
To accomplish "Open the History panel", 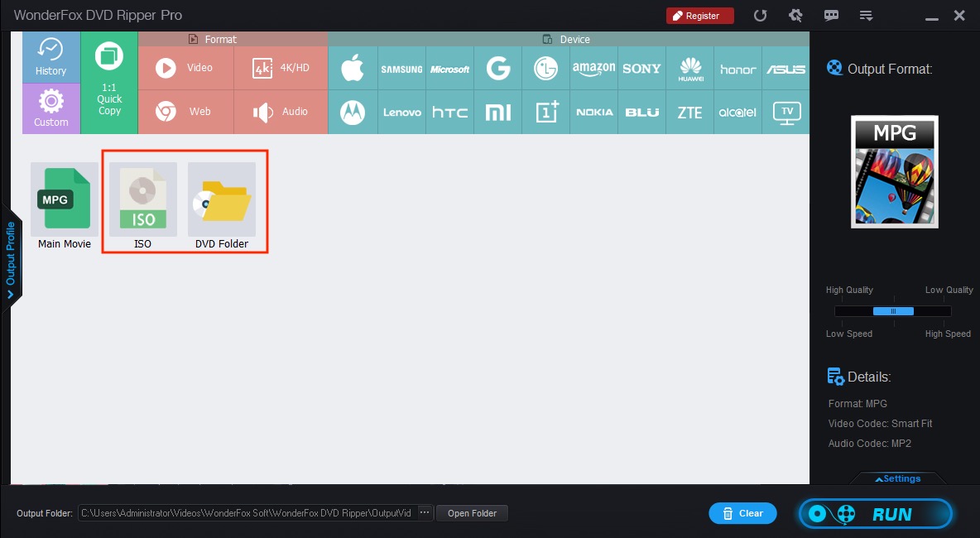I will click(x=50, y=56).
